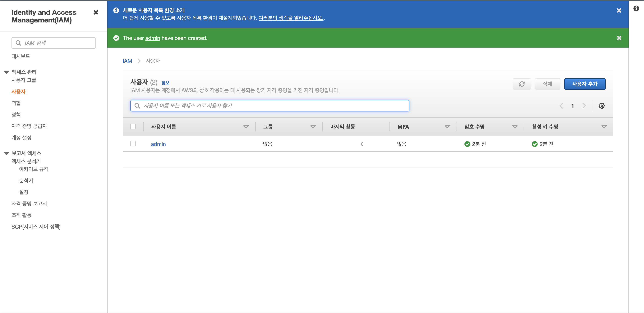Open 설정 under 액세스 분석기
The height and width of the screenshot is (313, 644).
(24, 192)
